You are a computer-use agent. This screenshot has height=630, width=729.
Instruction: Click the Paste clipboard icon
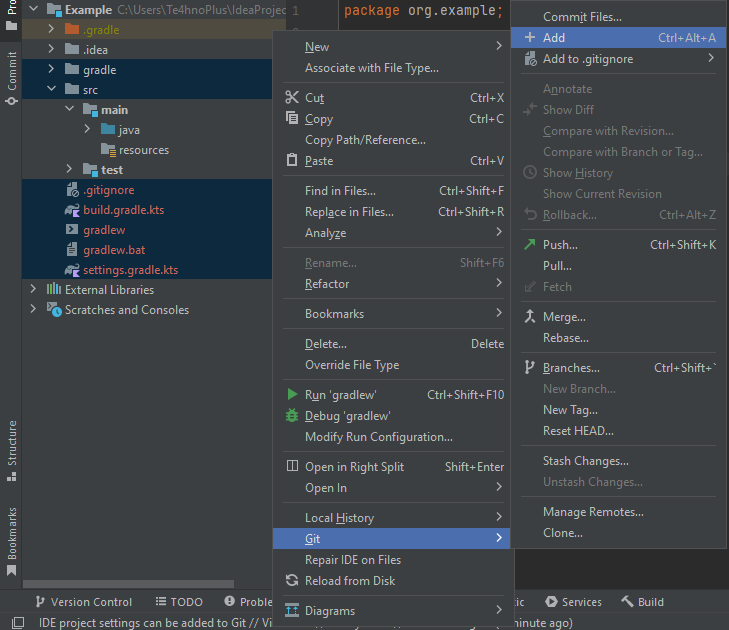click(x=292, y=161)
